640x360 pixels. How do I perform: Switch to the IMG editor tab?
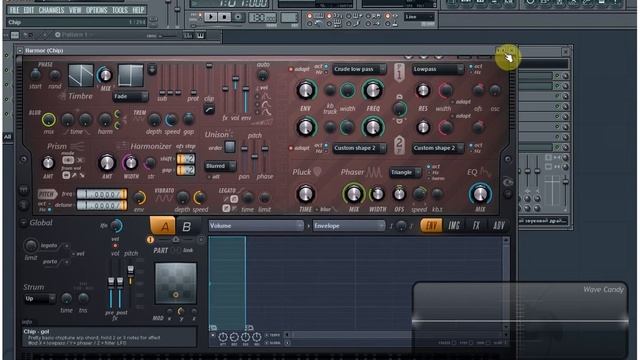tap(454, 226)
